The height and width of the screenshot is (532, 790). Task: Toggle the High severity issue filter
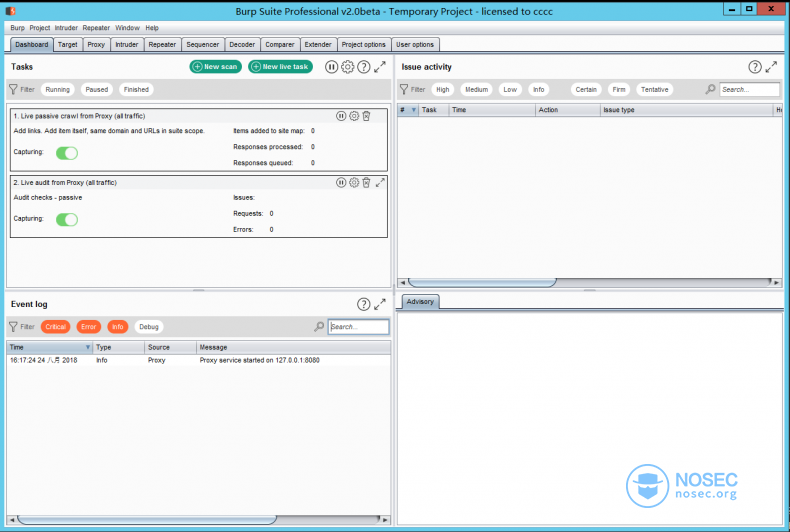[443, 89]
